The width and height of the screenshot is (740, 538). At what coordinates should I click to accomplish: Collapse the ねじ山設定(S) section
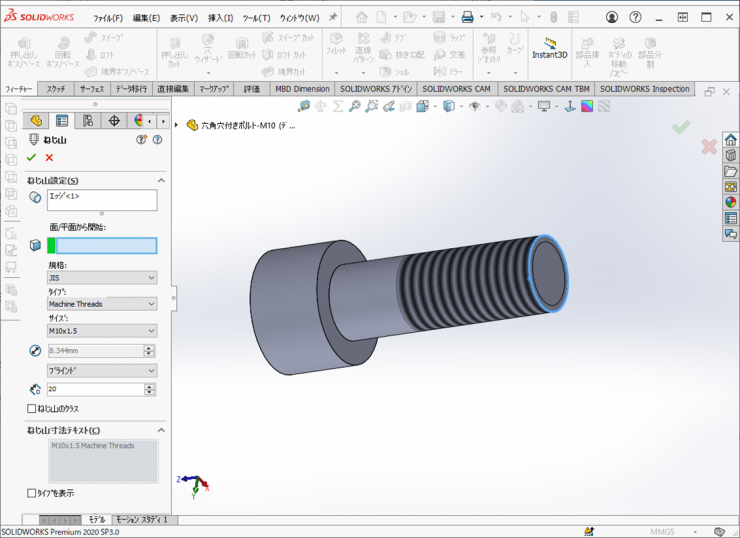161,180
